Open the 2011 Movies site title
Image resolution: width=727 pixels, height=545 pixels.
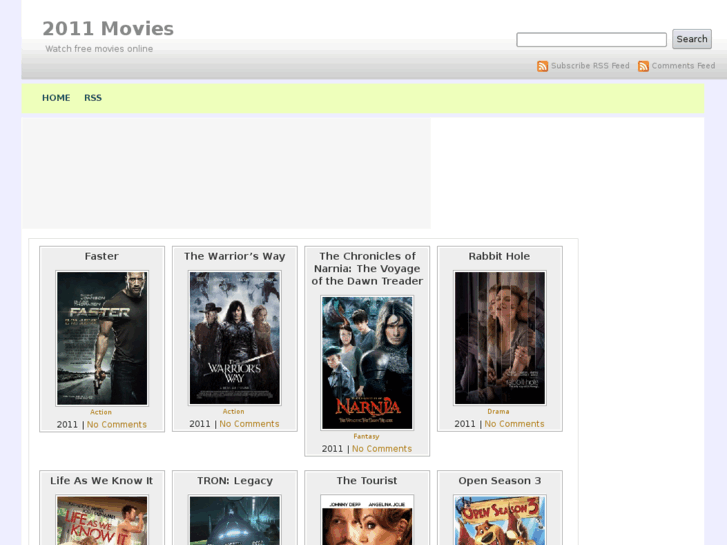pyautogui.click(x=108, y=29)
